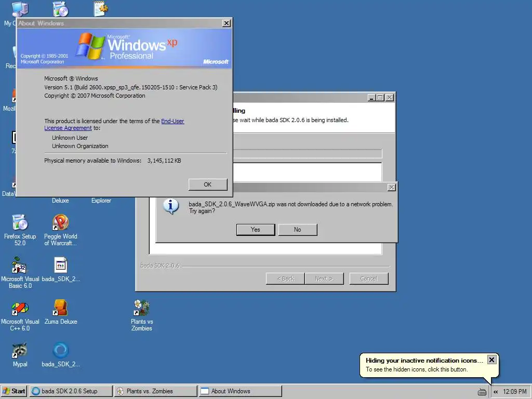Click Yes to retry the download
The height and width of the screenshot is (399, 532).
click(256, 230)
